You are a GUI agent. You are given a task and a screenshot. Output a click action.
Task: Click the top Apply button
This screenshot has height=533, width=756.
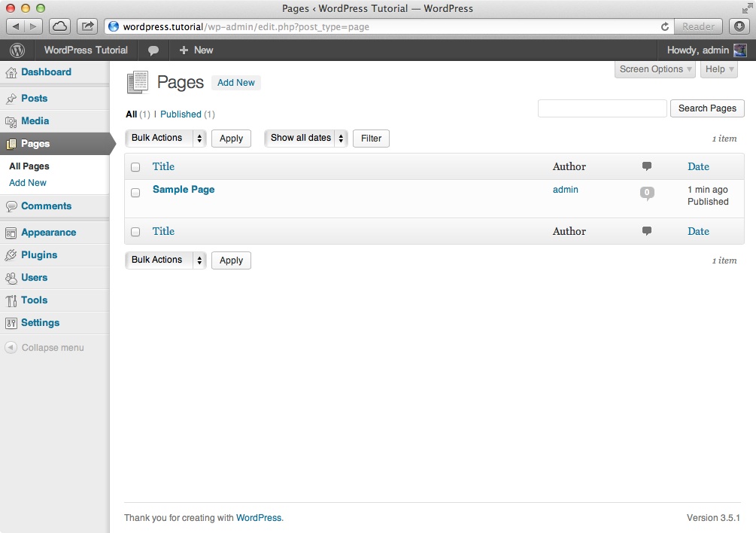point(231,139)
